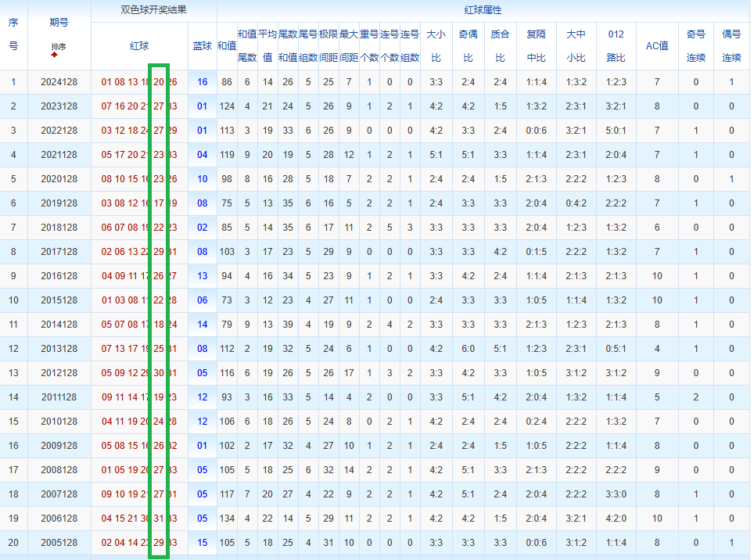The height and width of the screenshot is (560, 754).
Task: Click the 蓝球 column header
Action: pyautogui.click(x=203, y=46)
